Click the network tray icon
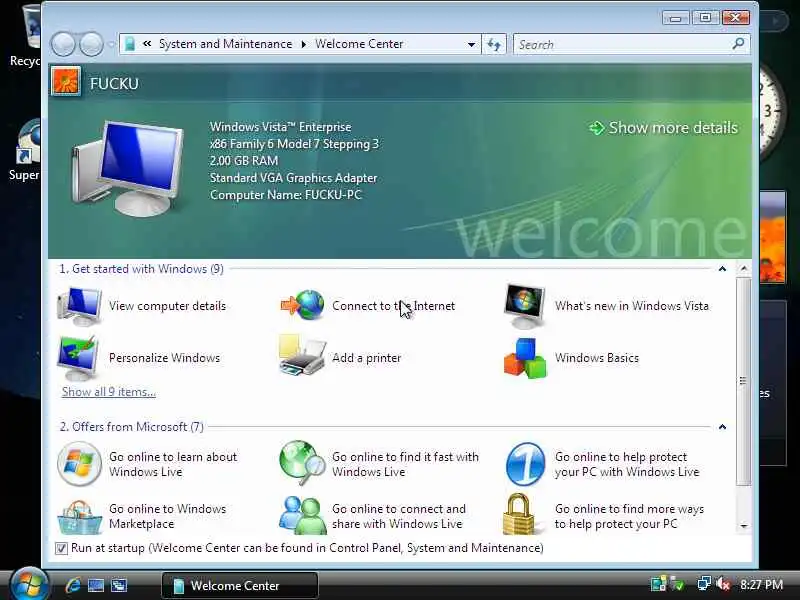Viewport: 800px width, 600px height. 704,584
